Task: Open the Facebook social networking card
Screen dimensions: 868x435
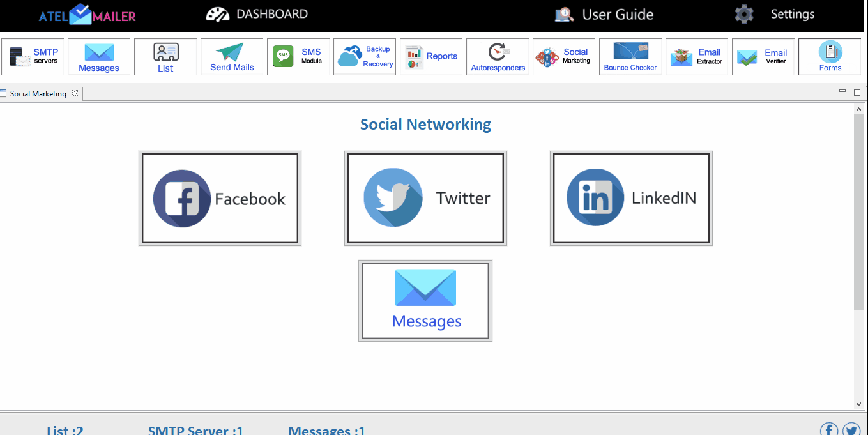Action: point(220,198)
